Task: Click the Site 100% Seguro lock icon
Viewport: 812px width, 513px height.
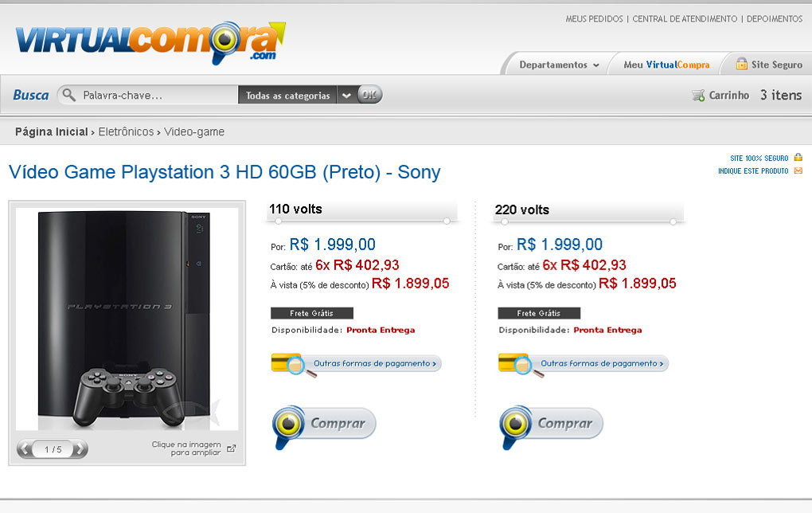Action: tap(798, 157)
